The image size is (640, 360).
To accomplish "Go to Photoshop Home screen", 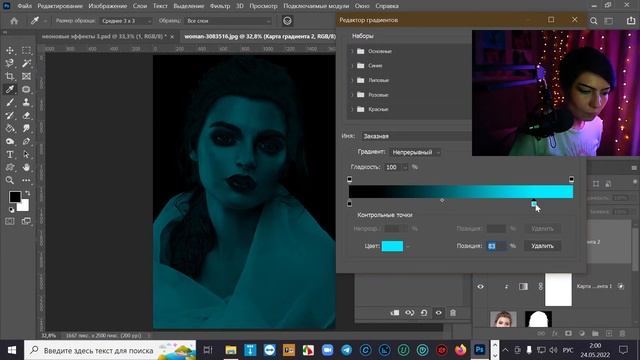I will pos(14,21).
